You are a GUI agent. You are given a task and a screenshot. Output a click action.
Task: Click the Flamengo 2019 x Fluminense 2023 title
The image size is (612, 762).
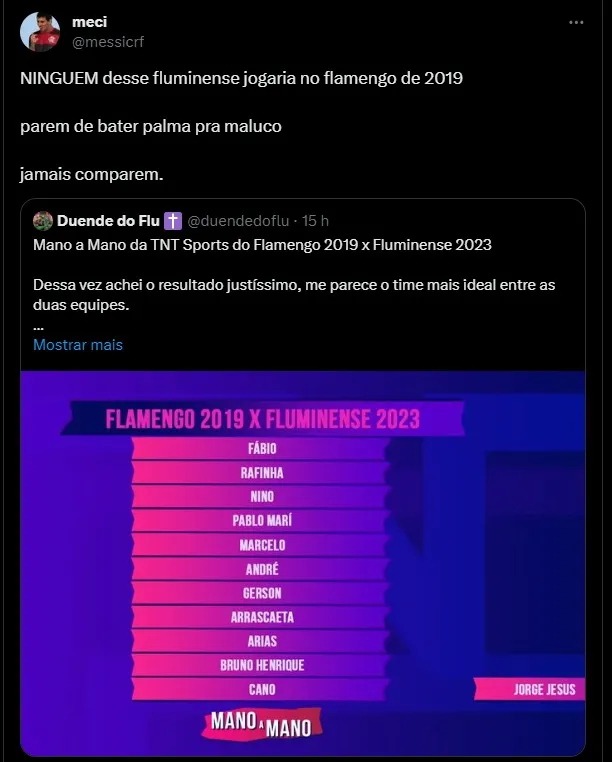click(262, 418)
